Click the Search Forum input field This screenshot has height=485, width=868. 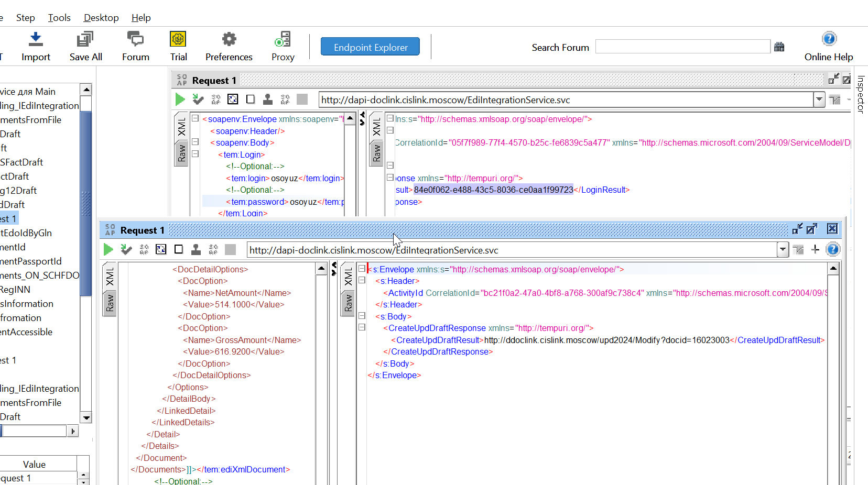[x=683, y=47]
